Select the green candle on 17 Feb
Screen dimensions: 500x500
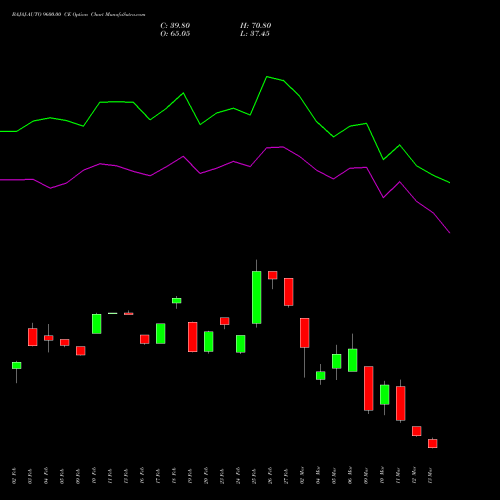click(x=161, y=333)
